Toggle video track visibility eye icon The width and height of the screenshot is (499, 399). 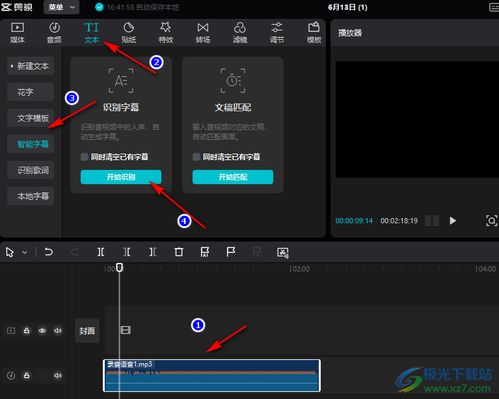[x=42, y=331]
